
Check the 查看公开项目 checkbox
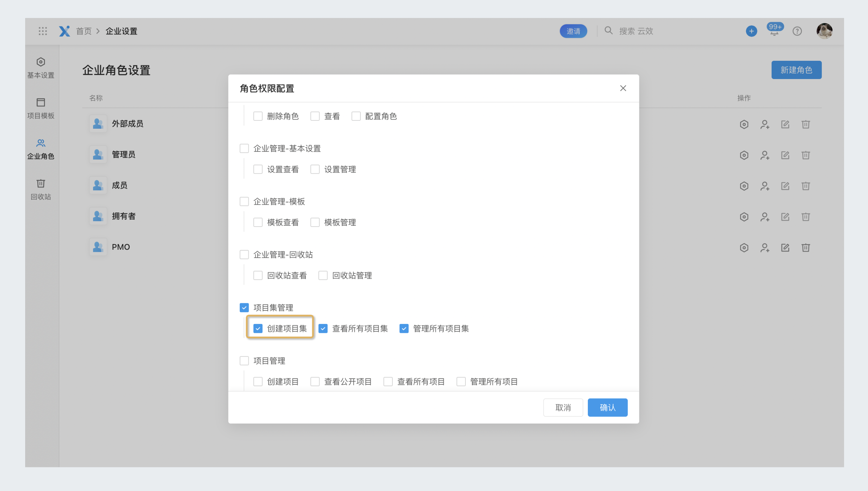tap(315, 381)
